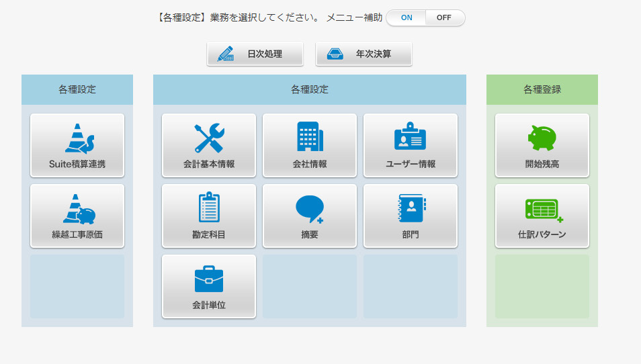Click the 各種登録 green section header

click(542, 89)
